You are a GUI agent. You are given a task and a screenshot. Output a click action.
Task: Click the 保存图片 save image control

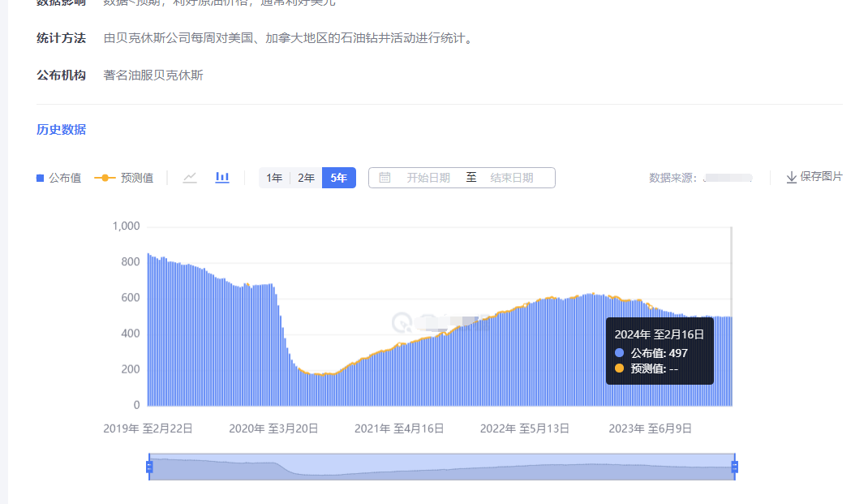tap(814, 177)
